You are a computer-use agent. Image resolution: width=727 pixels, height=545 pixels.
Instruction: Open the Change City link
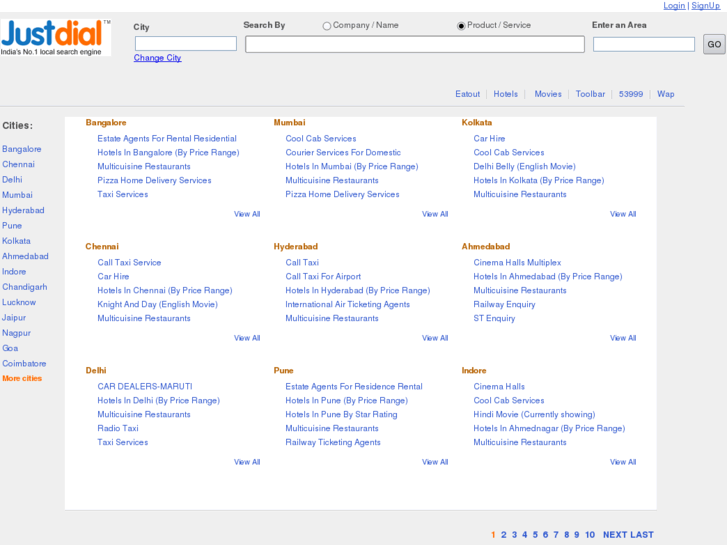pos(158,58)
